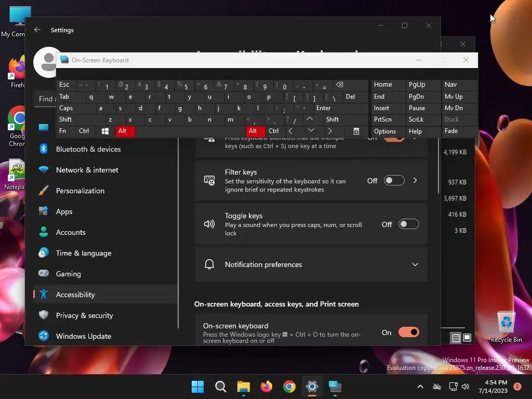Open Filter keys details chevron

click(x=415, y=180)
